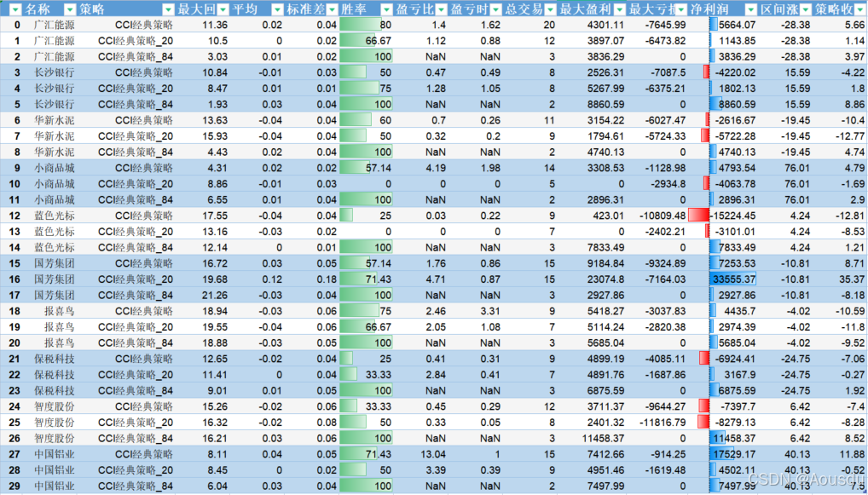Open the 总交易 column filter dropdown
This screenshot has width=868, height=495.
coord(550,9)
